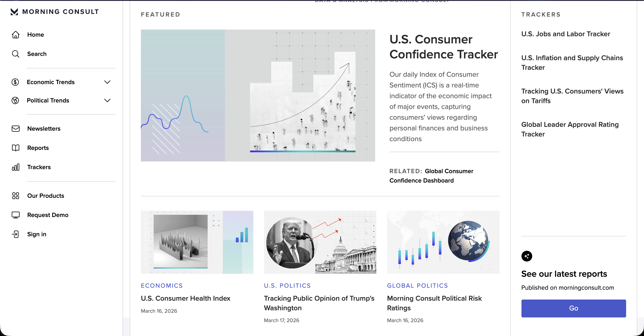Click the bar chart icon beside Trackers
This screenshot has height=336, width=644.
point(15,167)
